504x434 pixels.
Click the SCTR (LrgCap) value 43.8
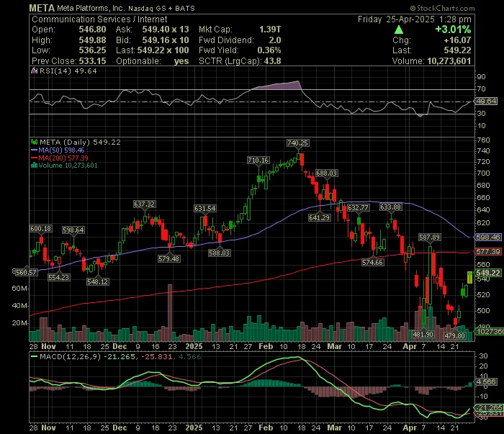[273, 61]
